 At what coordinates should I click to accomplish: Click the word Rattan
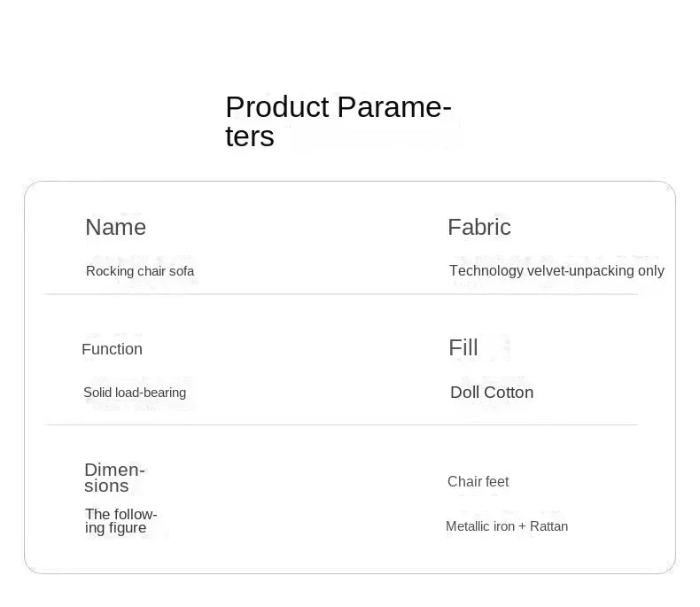[x=548, y=526]
